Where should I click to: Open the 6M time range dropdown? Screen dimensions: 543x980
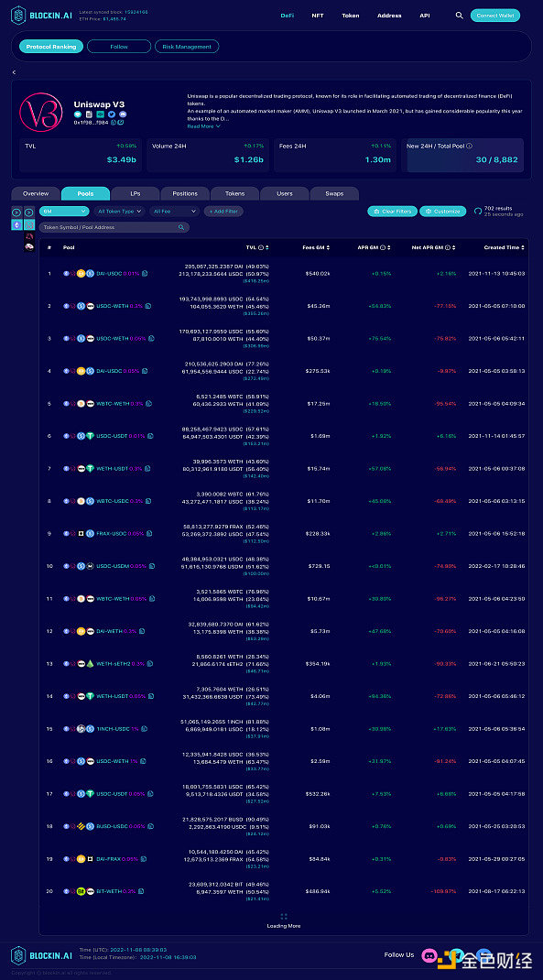(64, 212)
